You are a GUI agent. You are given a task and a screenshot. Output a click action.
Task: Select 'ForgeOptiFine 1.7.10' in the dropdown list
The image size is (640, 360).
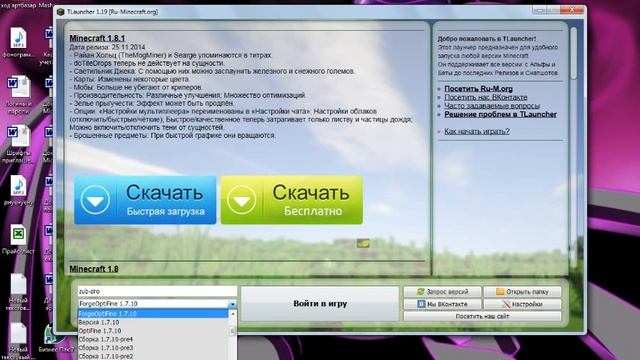[x=153, y=314]
